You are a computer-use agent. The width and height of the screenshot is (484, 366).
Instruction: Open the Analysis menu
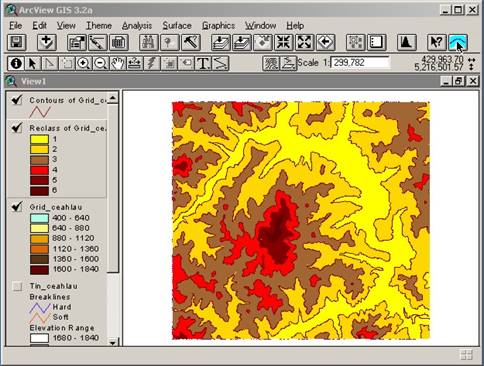click(137, 26)
